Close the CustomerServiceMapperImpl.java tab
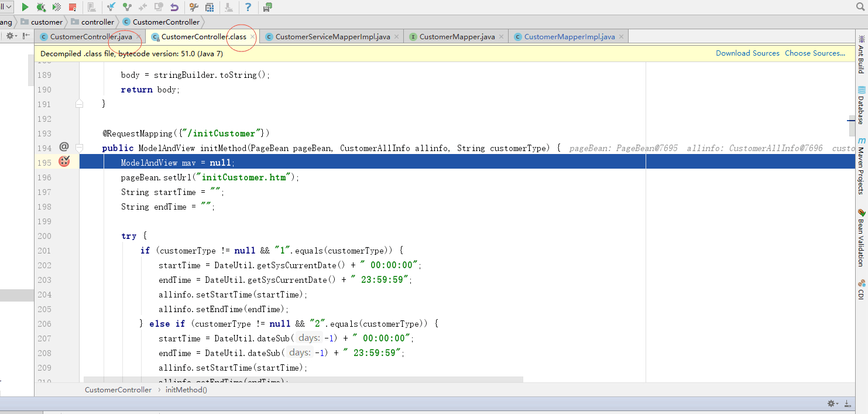Image resolution: width=868 pixels, height=414 pixels. (397, 36)
